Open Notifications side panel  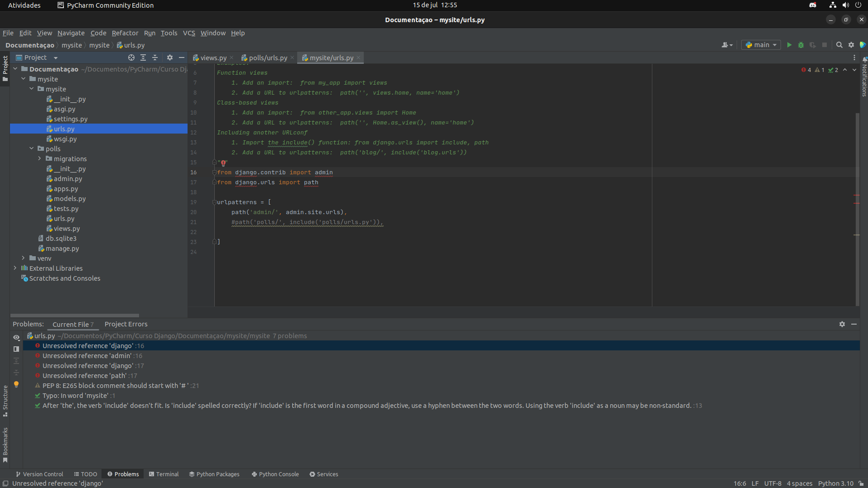864,77
